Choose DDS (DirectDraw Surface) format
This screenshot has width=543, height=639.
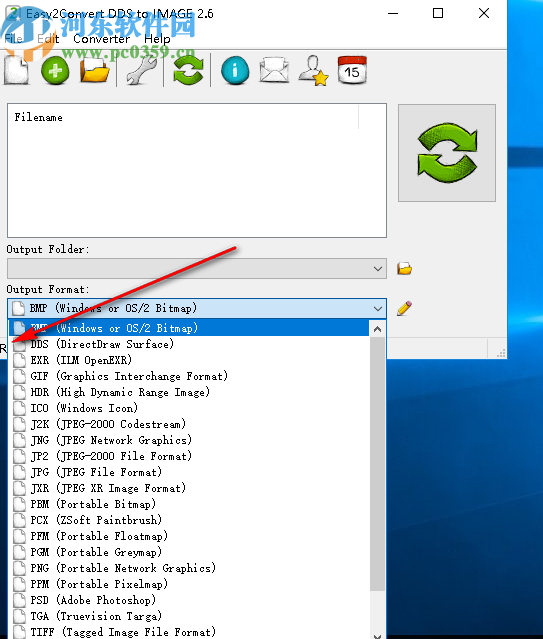click(189, 344)
